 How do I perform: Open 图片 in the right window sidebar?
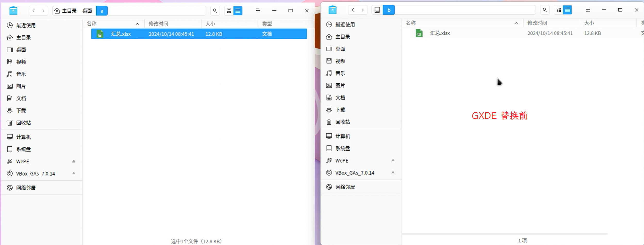(x=361, y=85)
